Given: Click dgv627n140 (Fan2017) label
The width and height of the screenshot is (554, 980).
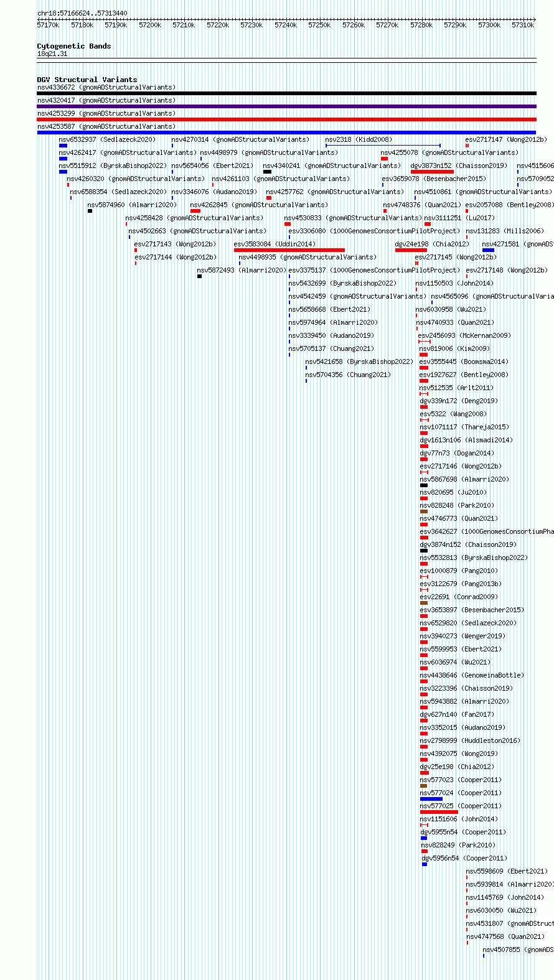Looking at the screenshot, I should pyautogui.click(x=457, y=714).
